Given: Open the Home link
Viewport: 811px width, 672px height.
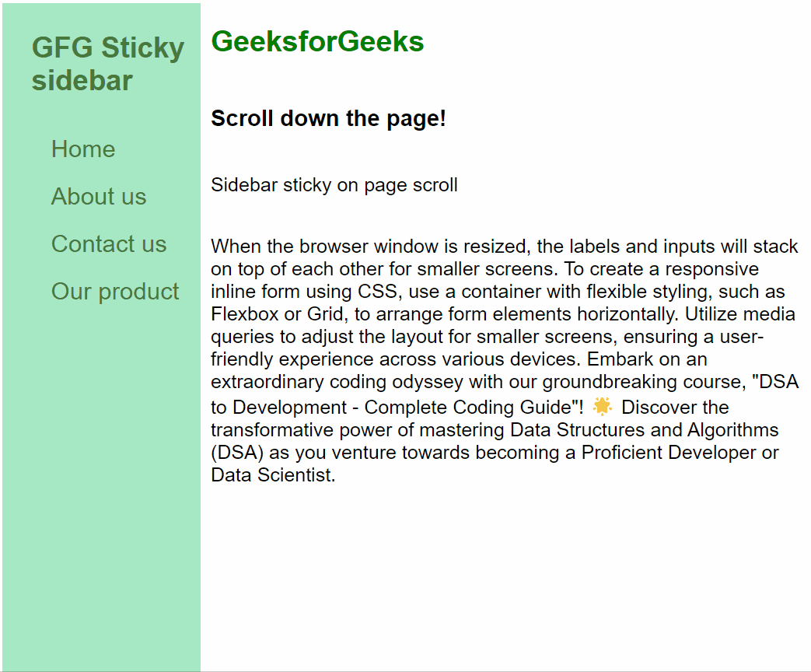Looking at the screenshot, I should 83,149.
